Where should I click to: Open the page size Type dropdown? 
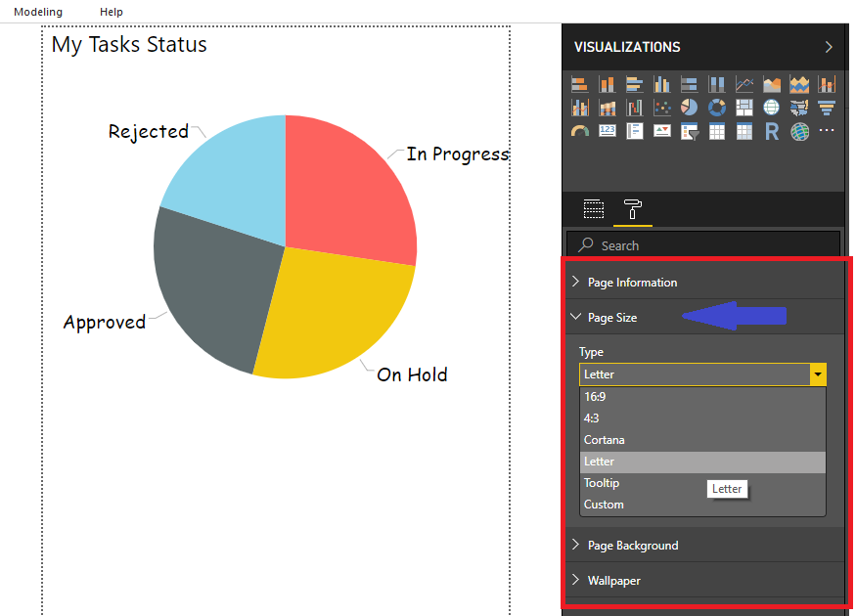818,374
